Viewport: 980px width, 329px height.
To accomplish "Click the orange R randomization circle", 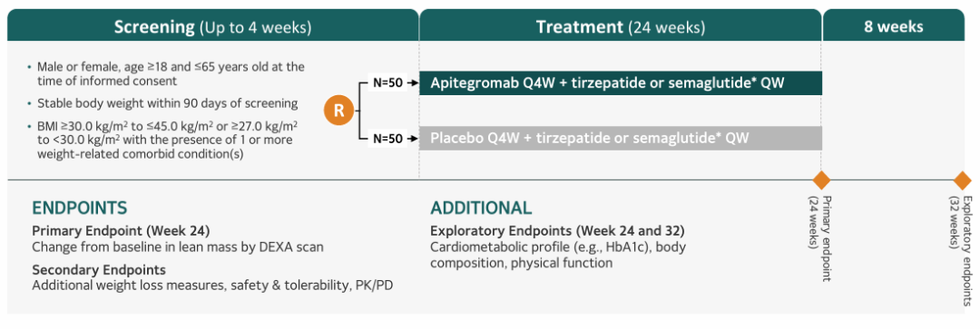I will [338, 111].
